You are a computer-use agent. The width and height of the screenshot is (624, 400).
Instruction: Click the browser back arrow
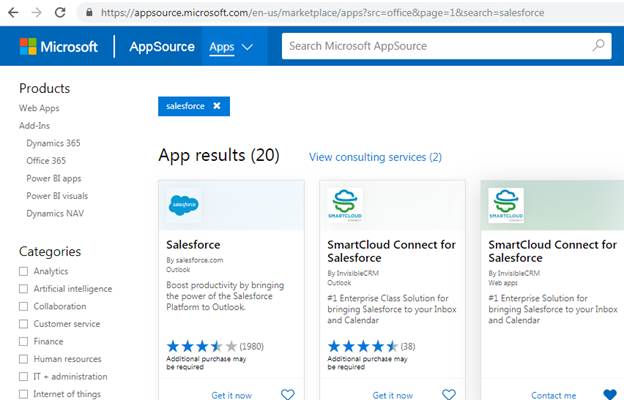coord(13,13)
